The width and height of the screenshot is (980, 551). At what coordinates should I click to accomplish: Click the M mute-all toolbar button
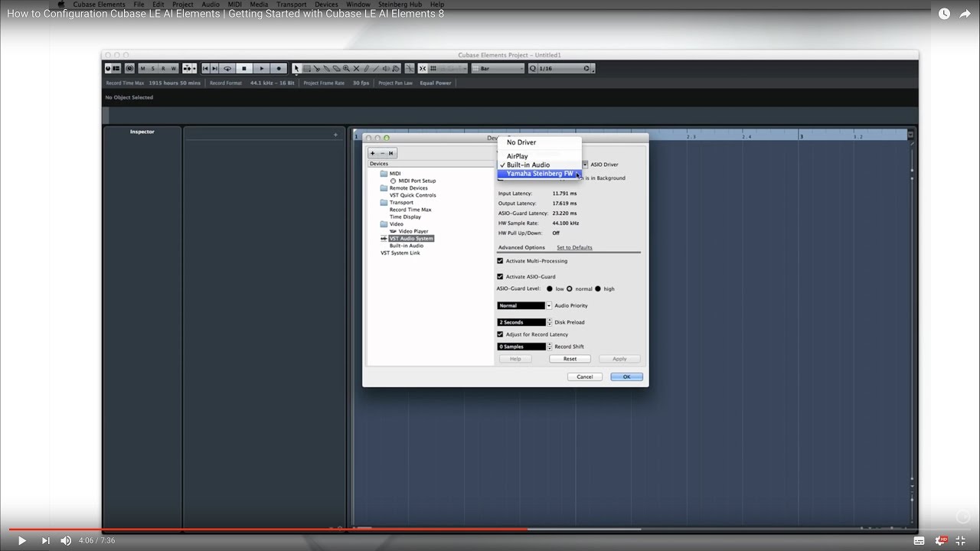pyautogui.click(x=142, y=68)
